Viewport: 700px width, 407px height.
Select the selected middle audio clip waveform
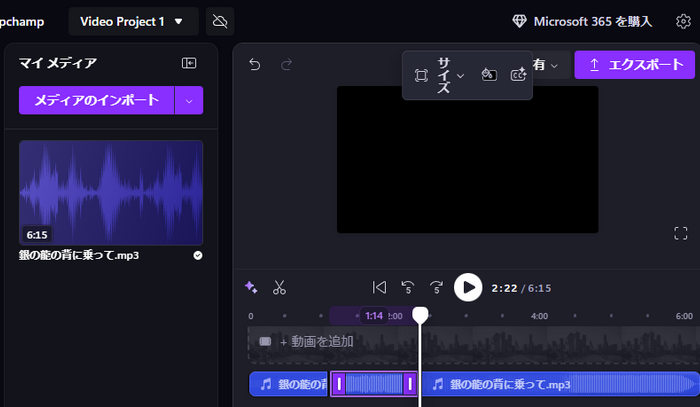click(x=374, y=384)
